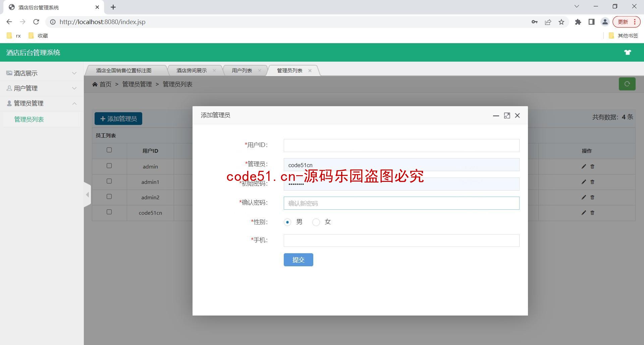Bookmark this page with star icon
644x345 pixels.
561,22
